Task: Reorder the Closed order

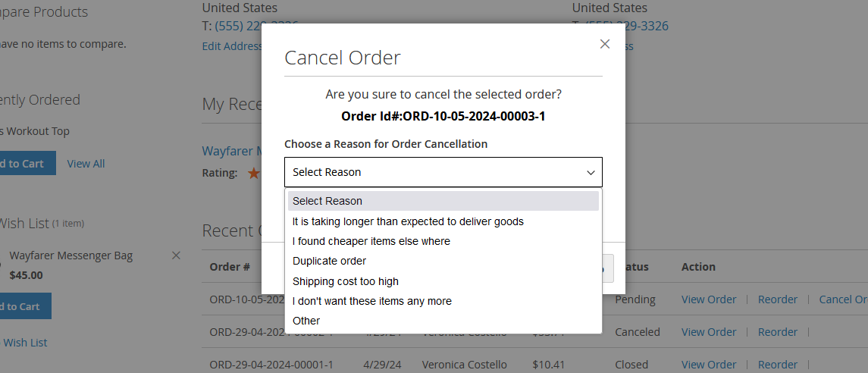Action: 777,365
